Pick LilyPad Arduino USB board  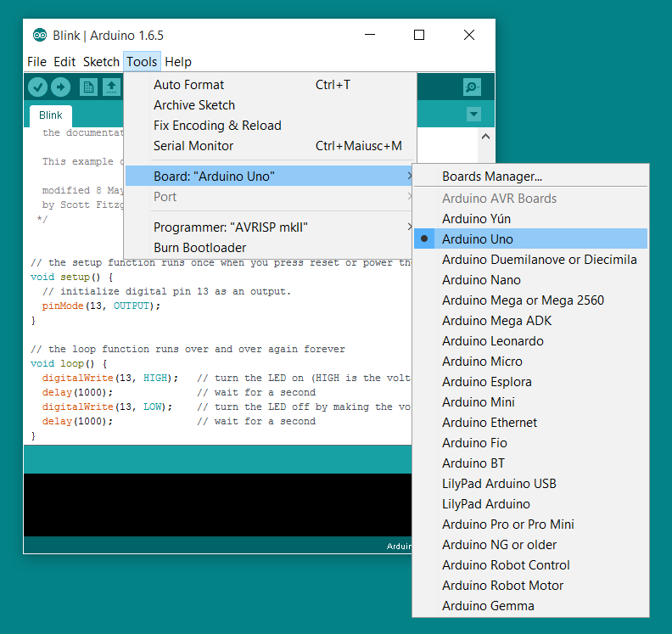pyautogui.click(x=530, y=484)
